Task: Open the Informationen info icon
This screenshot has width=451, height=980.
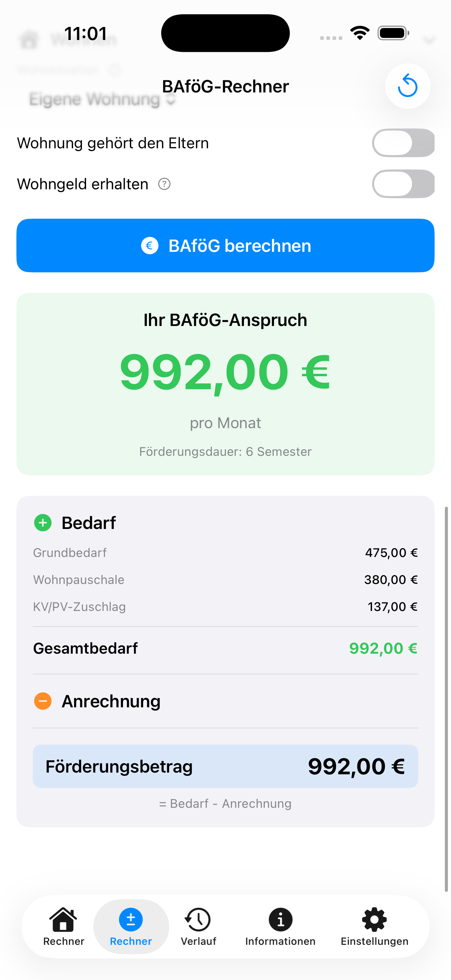Action: [280, 920]
